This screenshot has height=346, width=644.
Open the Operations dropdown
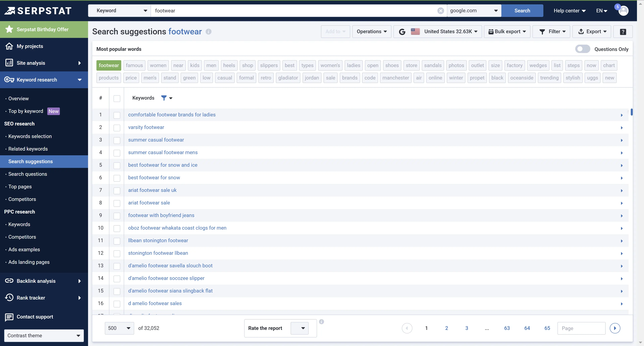click(371, 32)
